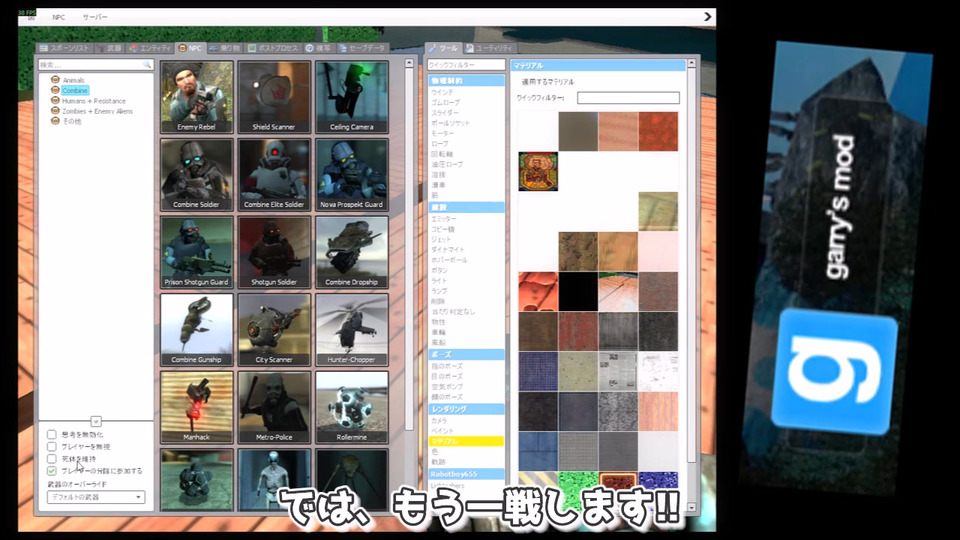Collapse the NPC options panel divider arrow
960x540 pixels.
tap(96, 421)
